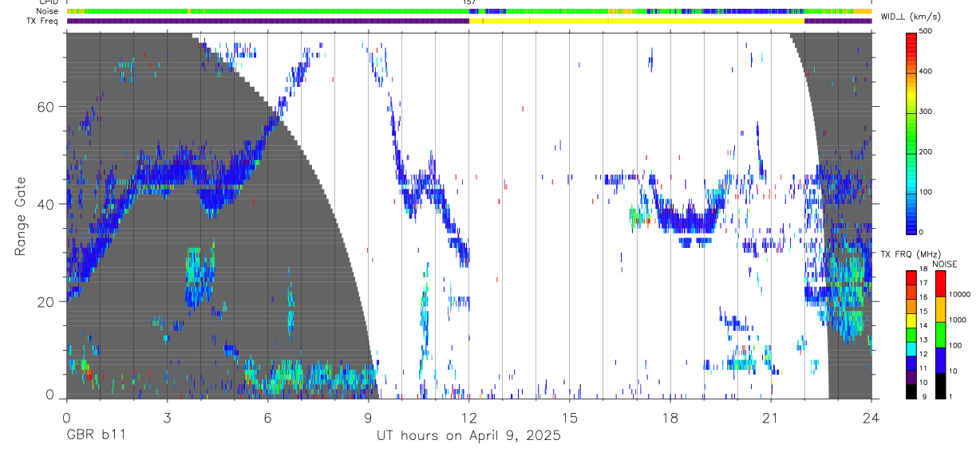Click the Noise strip above the plot
The width and height of the screenshot is (980, 452).
click(469, 12)
